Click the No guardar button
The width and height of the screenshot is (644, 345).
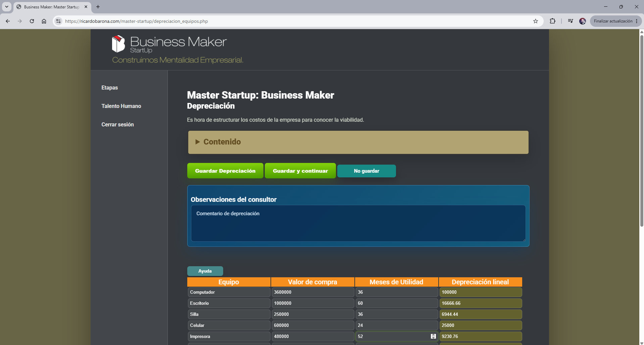[366, 171]
